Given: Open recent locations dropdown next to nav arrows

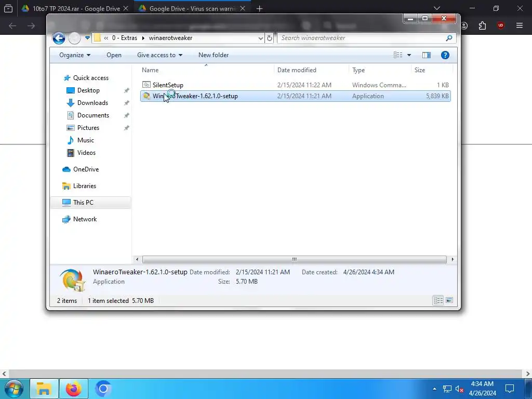Looking at the screenshot, I should tap(87, 38).
